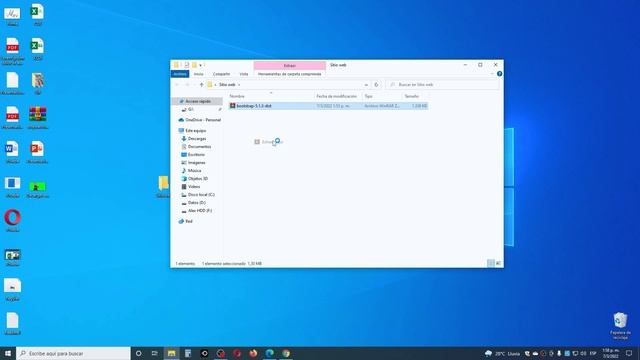Select Este equipo in sidebar

(x=192, y=131)
